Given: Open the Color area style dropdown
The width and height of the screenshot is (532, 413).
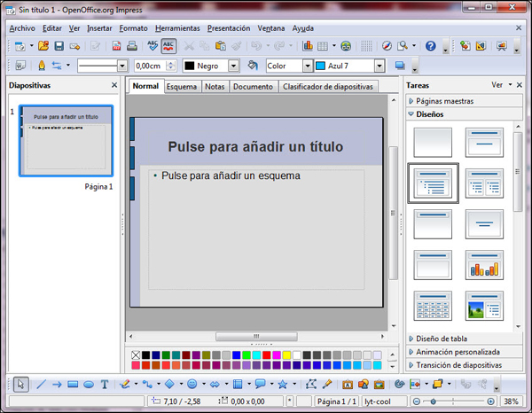Looking at the screenshot, I should coord(308,66).
